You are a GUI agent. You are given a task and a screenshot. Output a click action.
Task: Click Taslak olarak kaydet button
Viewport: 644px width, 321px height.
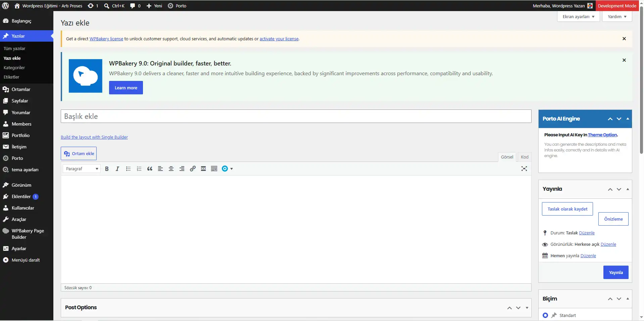coord(567,209)
